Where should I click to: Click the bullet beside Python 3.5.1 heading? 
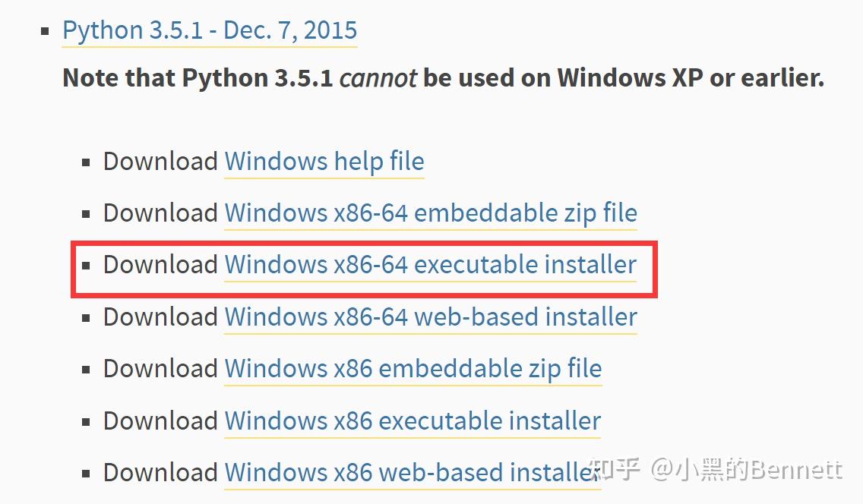tap(46, 32)
